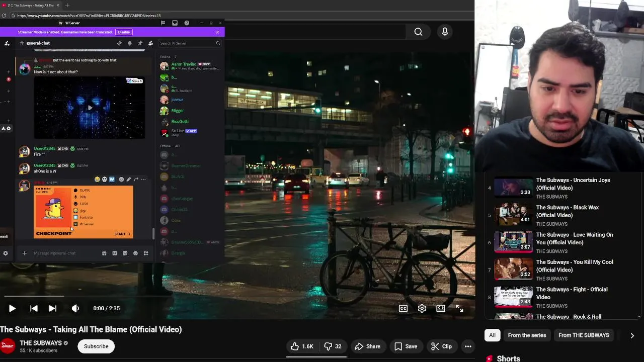This screenshot has width=644, height=362.
Task: Open Discord Threads icon in channel header
Action: pos(119,43)
